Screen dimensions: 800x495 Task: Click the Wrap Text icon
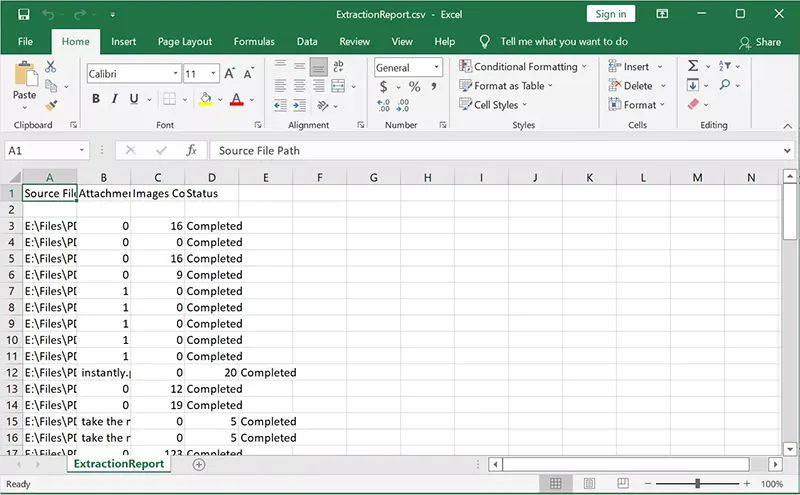point(338,66)
